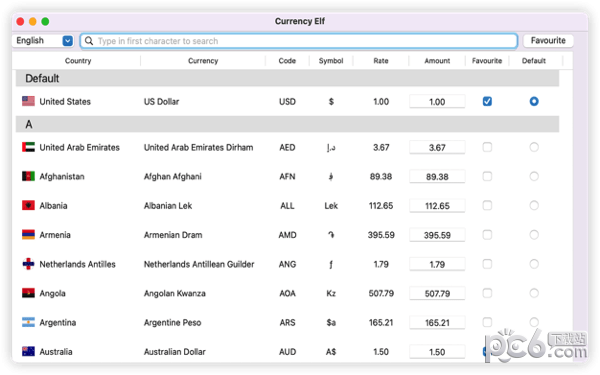The width and height of the screenshot is (600, 375).
Task: Edit the AFN amount field 89.38
Action: (437, 176)
